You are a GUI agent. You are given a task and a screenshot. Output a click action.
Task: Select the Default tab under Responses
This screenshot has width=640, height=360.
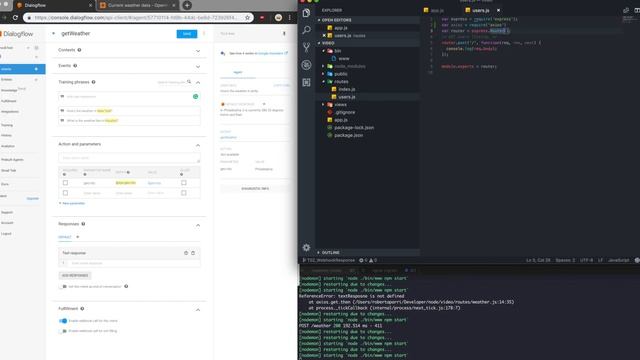65,237
